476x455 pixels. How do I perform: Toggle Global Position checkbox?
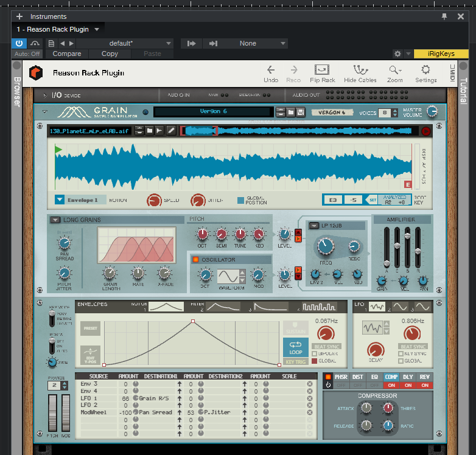(x=240, y=200)
